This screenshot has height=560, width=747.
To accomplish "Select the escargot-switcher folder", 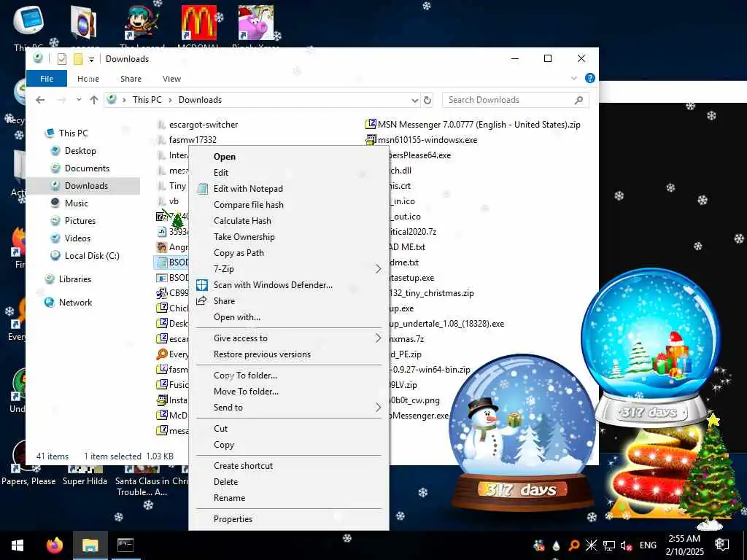I will (x=197, y=125).
